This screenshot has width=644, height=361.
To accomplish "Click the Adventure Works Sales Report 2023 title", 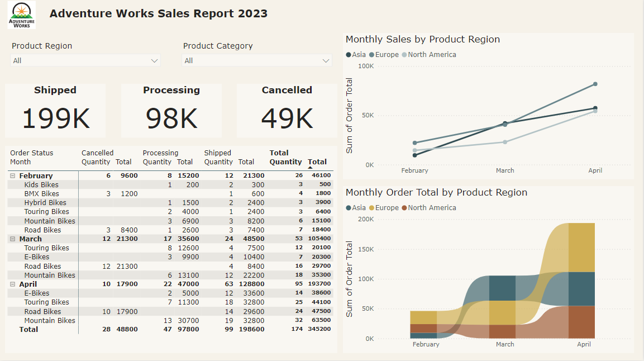I will click(159, 13).
